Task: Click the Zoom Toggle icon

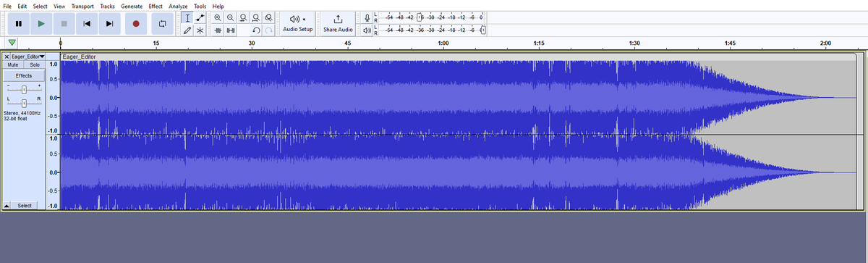Action: click(x=268, y=17)
